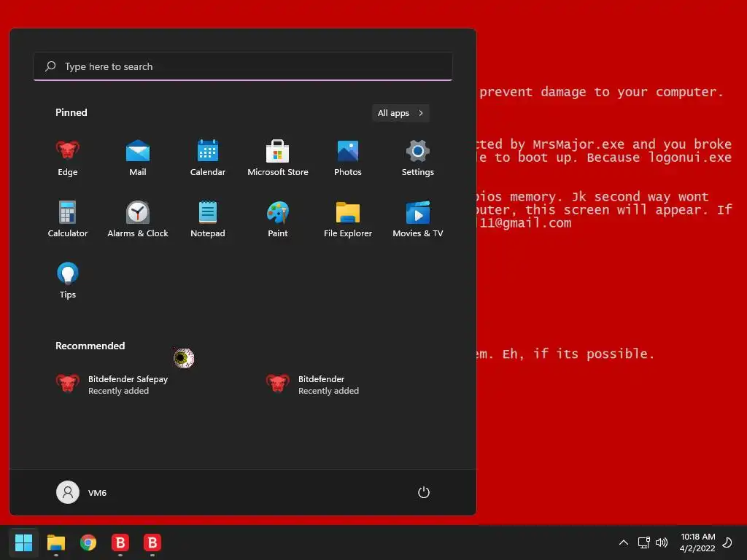Open the first Bitdefender taskbar icon

click(x=120, y=542)
